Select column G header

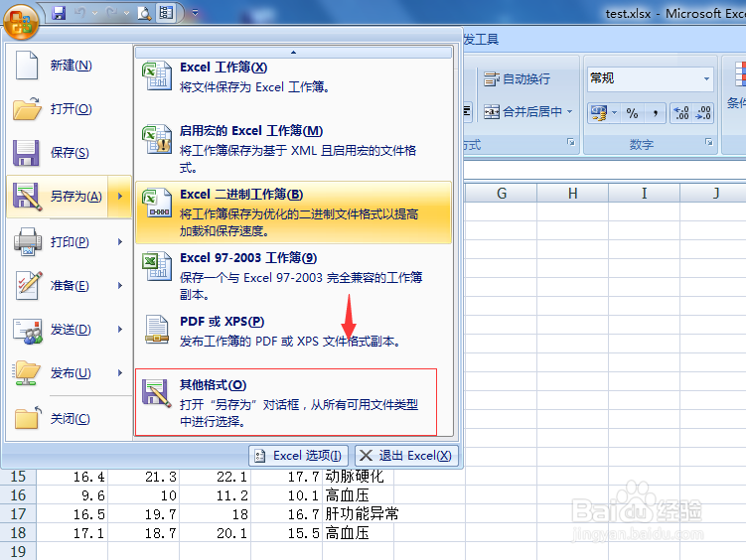[501, 194]
